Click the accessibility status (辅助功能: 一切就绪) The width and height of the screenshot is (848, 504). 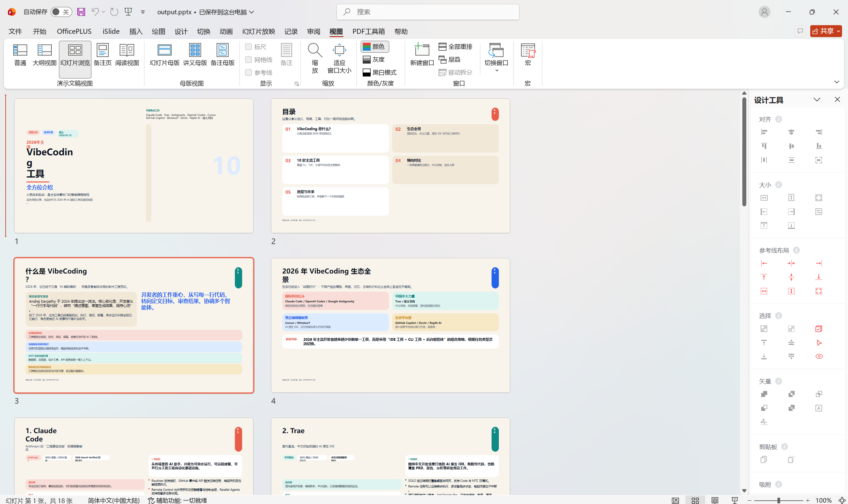point(177,500)
